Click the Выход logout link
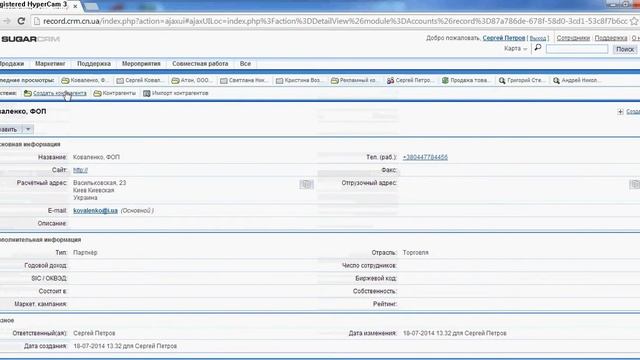640x360 pixels. click(538, 38)
